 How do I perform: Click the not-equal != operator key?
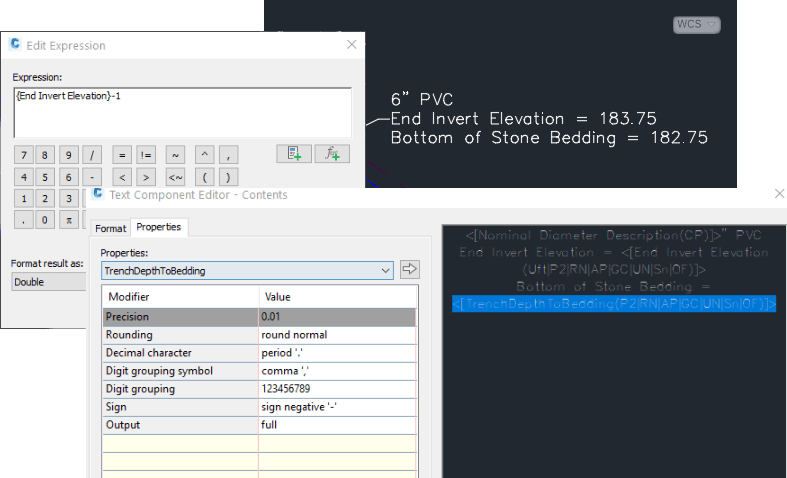[146, 155]
